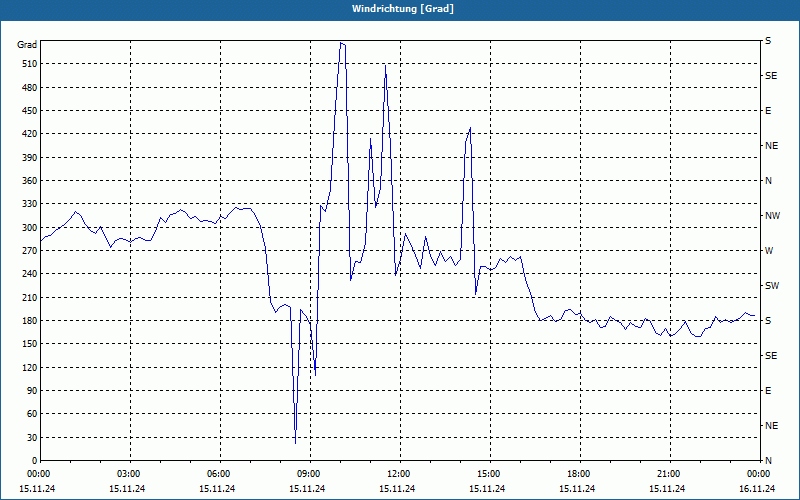
Task: Click the 270 degree label
Action: pos(29,251)
